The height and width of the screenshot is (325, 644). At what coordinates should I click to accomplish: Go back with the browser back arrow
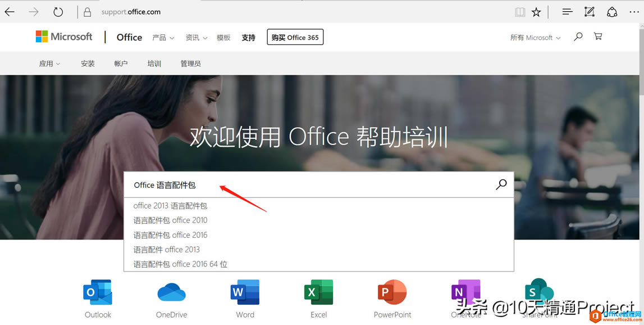(10, 12)
